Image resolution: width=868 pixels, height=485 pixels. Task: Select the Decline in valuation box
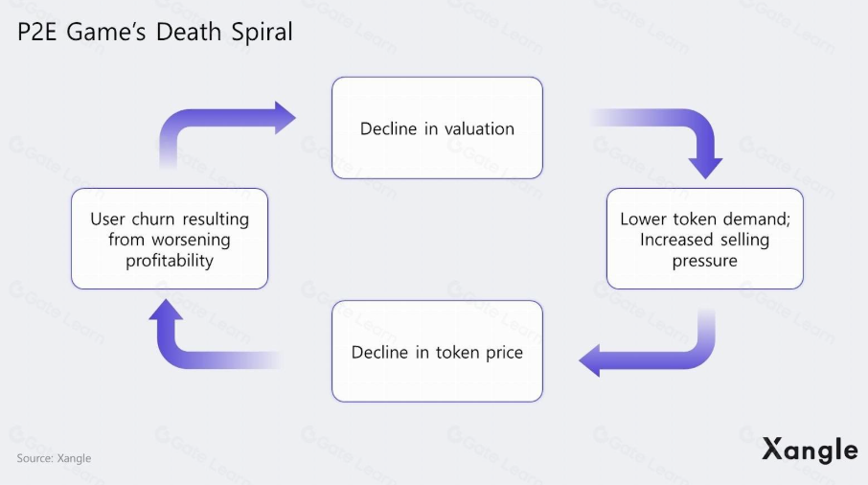(437, 128)
